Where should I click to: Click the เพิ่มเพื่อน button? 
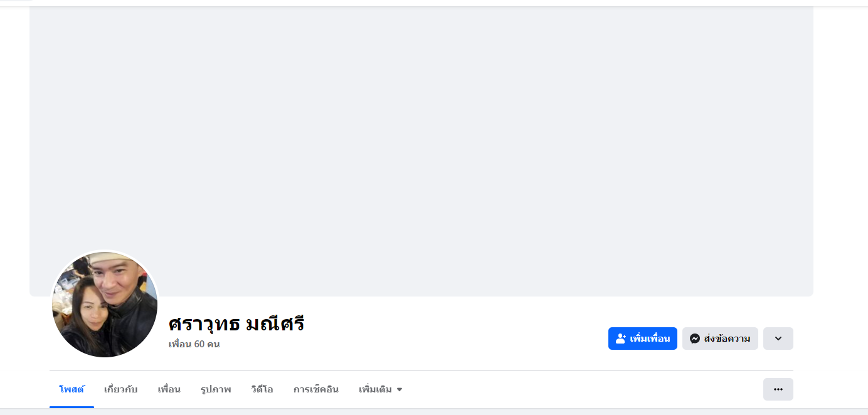643,339
